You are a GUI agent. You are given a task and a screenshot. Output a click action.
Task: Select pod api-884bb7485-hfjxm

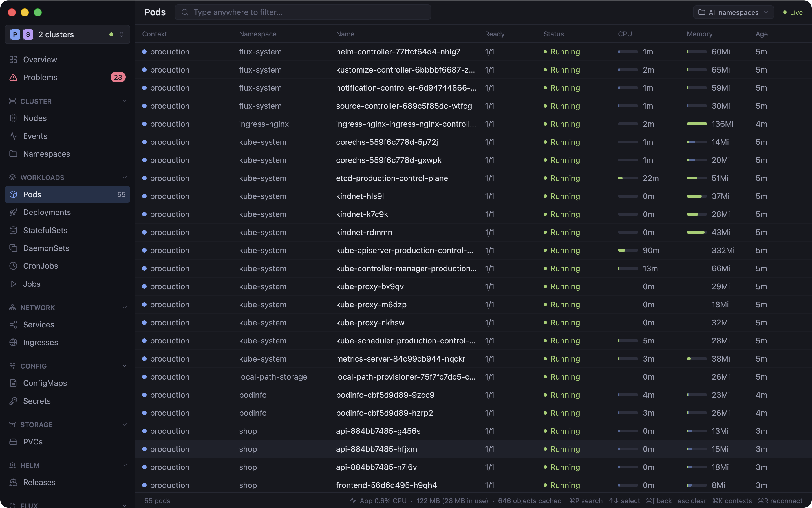(473, 449)
